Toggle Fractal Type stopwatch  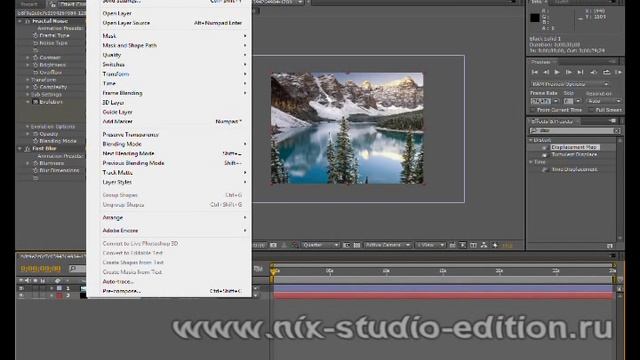pos(36,36)
